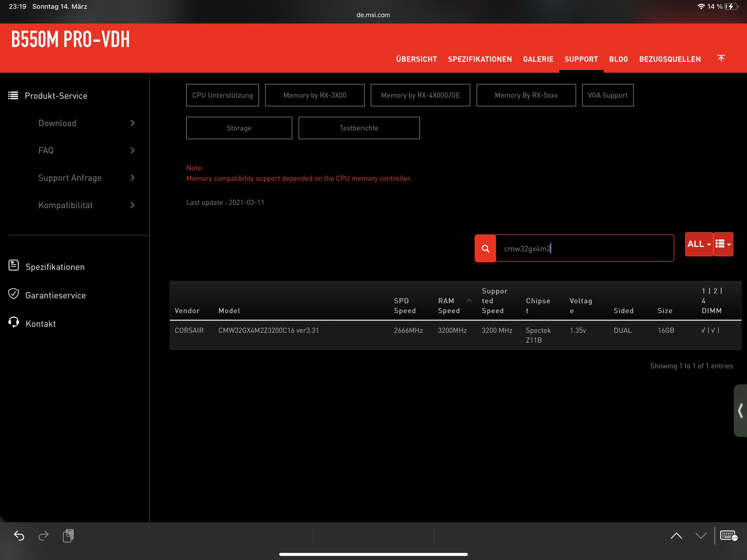This screenshot has width=747, height=560.
Task: Click the memory search input field
Action: [x=584, y=248]
